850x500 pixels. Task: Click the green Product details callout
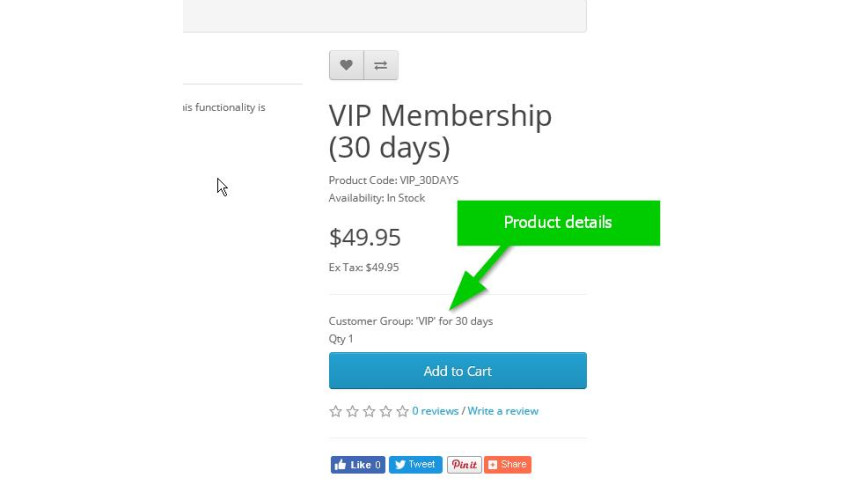point(558,223)
